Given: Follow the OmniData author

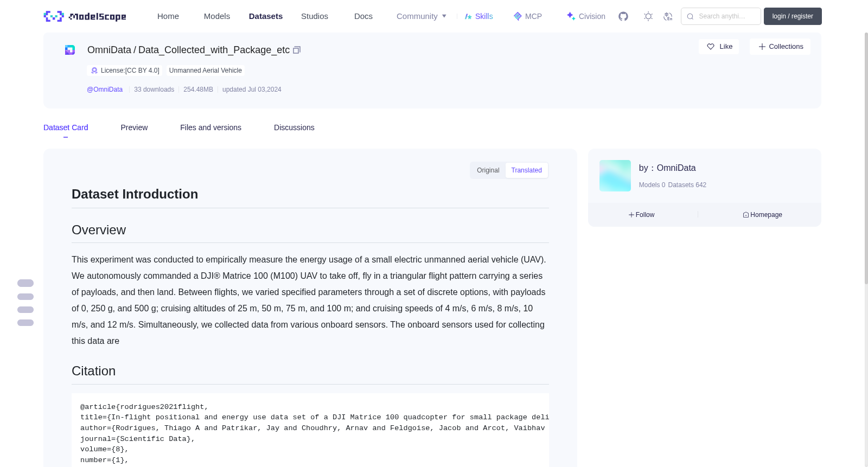Looking at the screenshot, I should [x=642, y=215].
